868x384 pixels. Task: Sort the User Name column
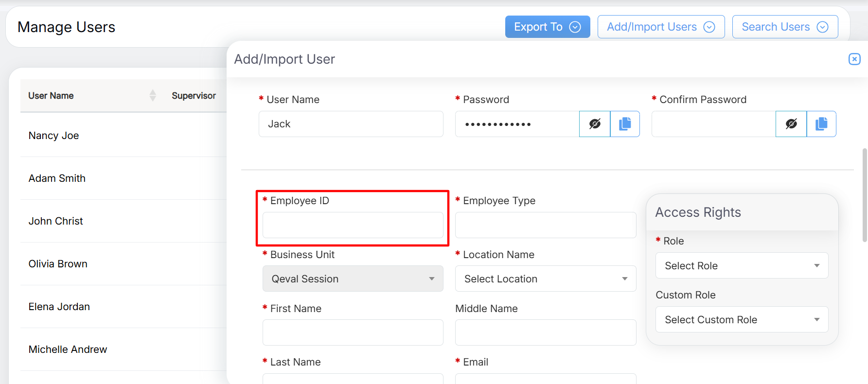click(x=152, y=96)
